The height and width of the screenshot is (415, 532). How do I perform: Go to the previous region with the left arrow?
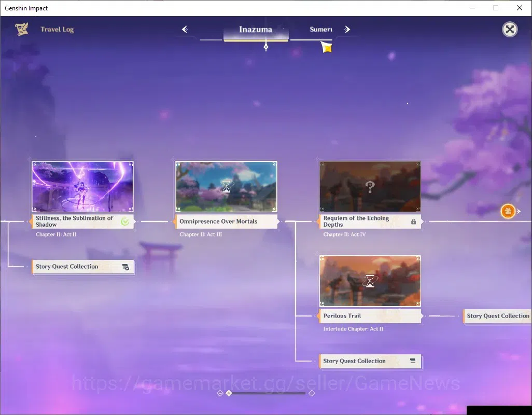pos(185,30)
